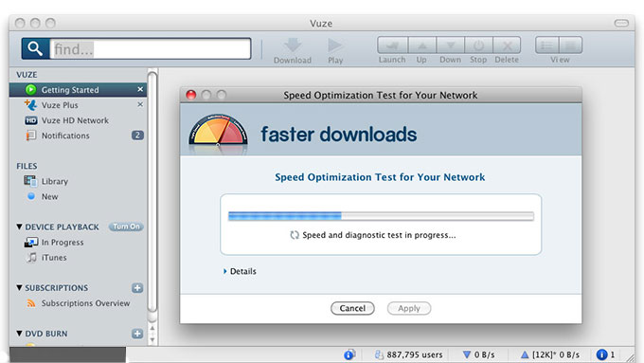
Task: Open In Progress under Device Playback
Action: (63, 243)
